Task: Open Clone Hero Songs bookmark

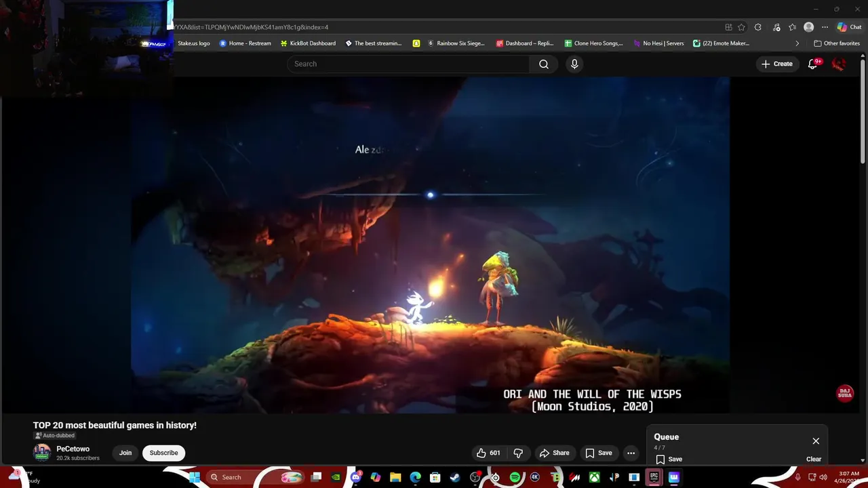Action: pos(593,43)
